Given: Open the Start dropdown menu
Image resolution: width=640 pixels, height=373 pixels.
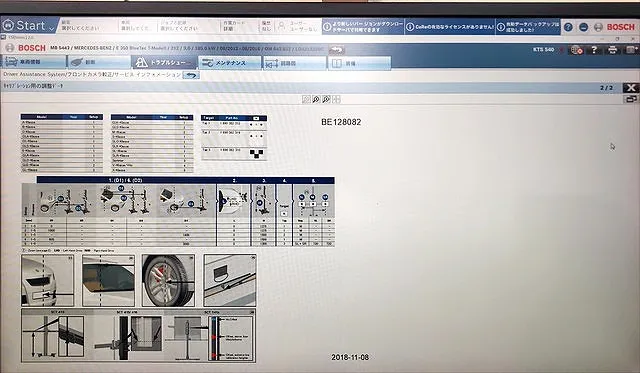Looking at the screenshot, I should (29, 26).
